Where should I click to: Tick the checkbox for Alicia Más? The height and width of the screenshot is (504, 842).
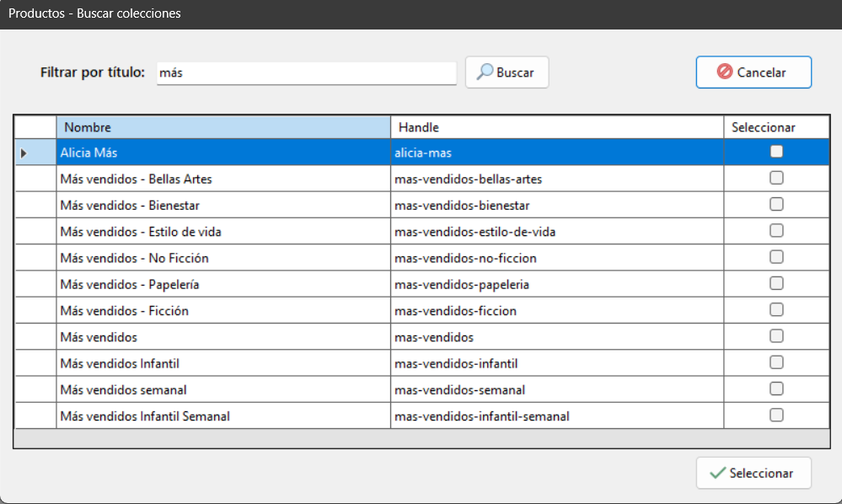[x=776, y=152]
